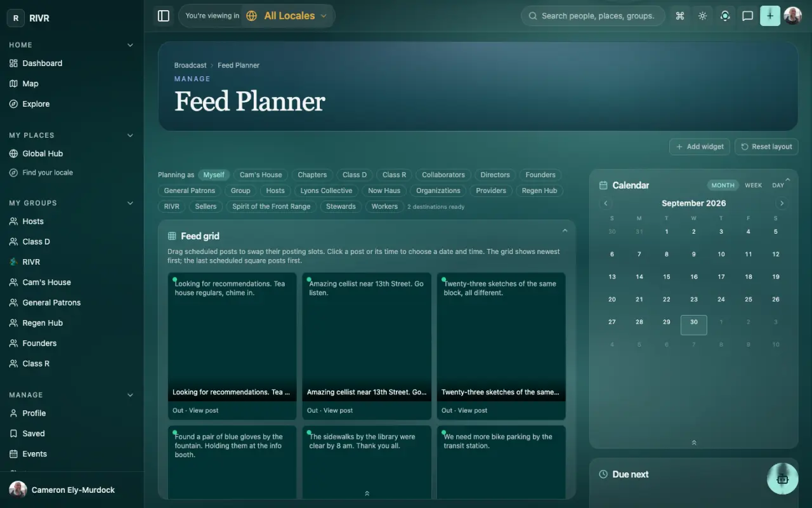The width and height of the screenshot is (812, 508).
Task: Open Cameron Ely-Murdock account menu
Action: [x=72, y=490]
